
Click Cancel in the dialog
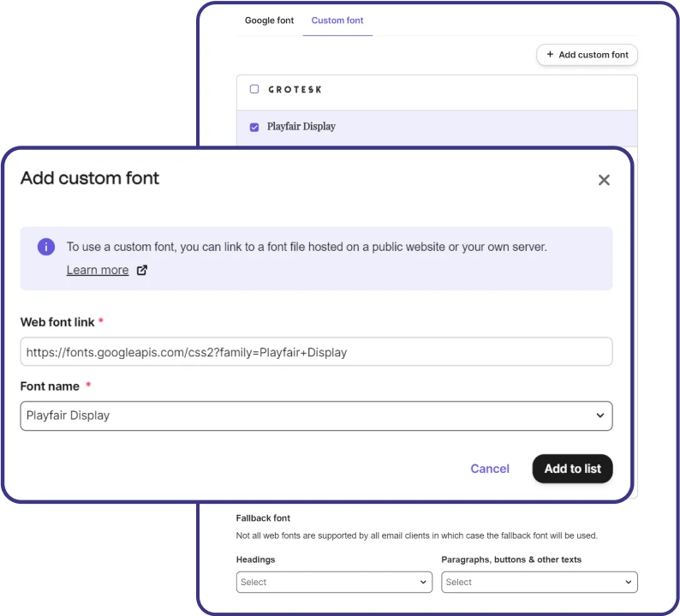[490, 469]
